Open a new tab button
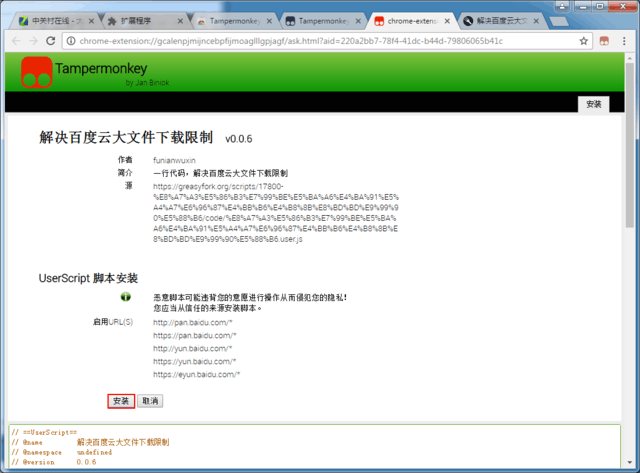640x473 pixels. [559, 21]
